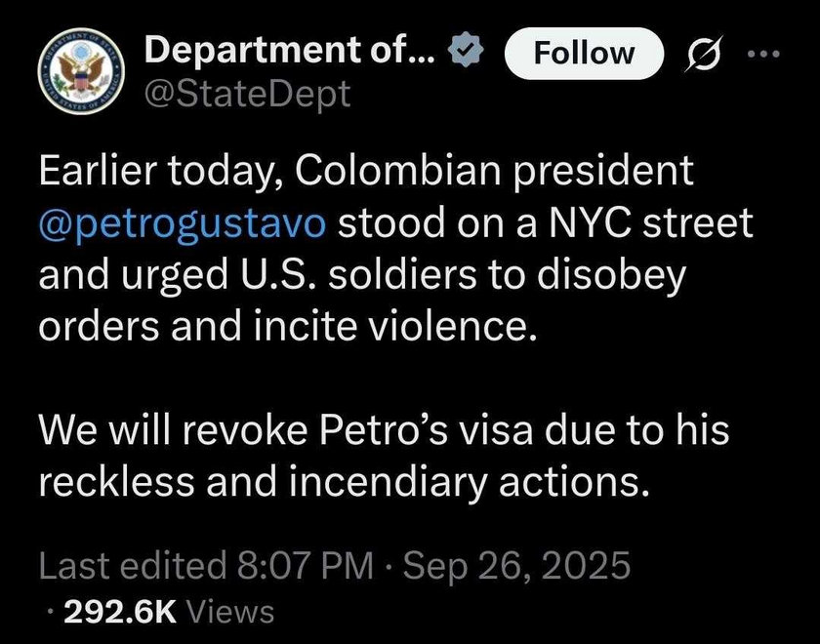Click the 'reckless and incendiary actions.' line
The image size is (820, 644).
click(x=344, y=482)
